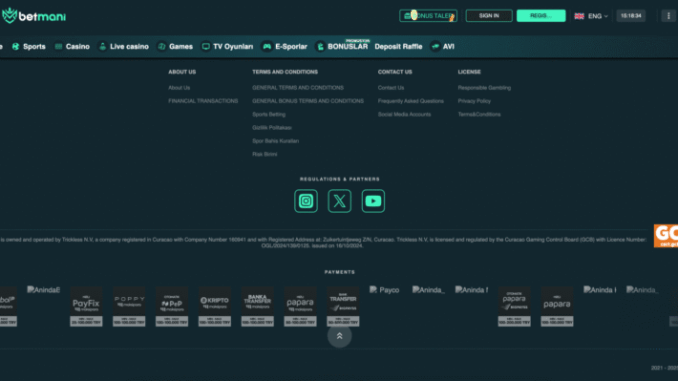678x381 pixels.
Task: Open the Games menu
Action: [175, 47]
